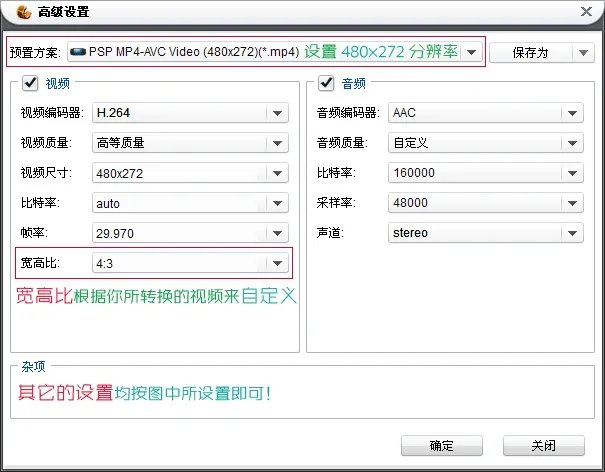Screen dimensions: 605x472
Task: Open the 音频编码器 AAC dropdown arrow
Action: point(572,113)
